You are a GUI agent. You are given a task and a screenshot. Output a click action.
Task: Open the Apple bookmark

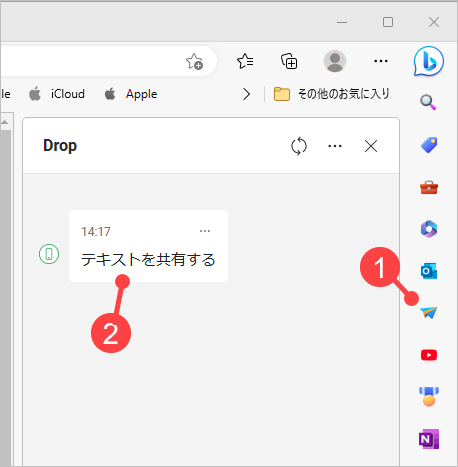[x=131, y=94]
